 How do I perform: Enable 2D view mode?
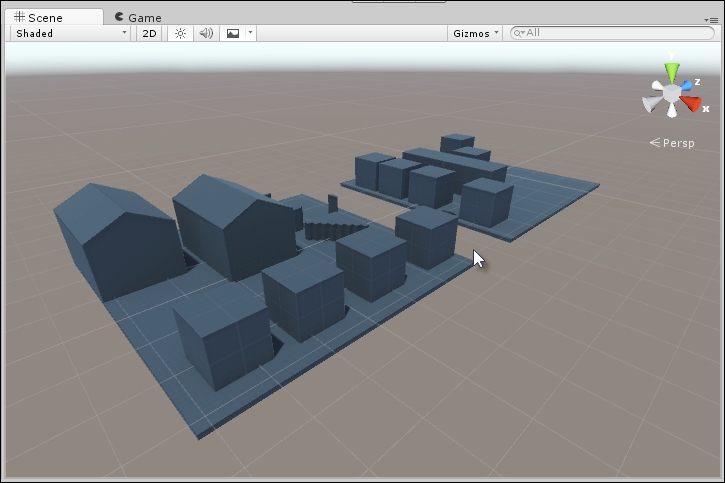click(149, 33)
